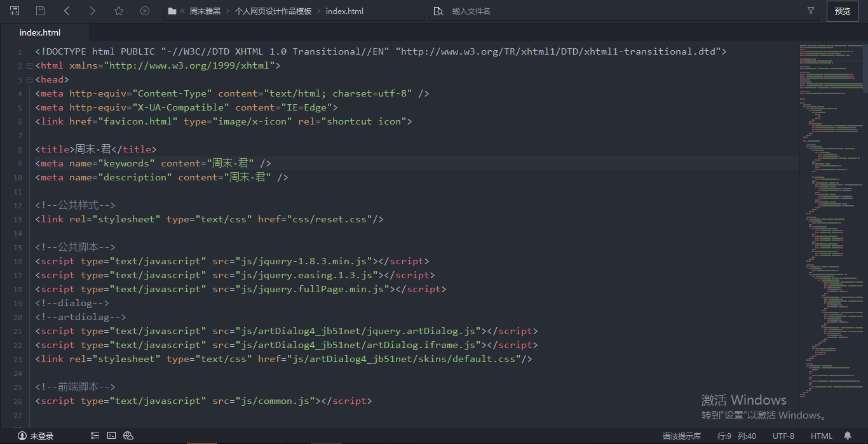Click the 行:9 列:40 position indicator
Image resolution: width=868 pixels, height=444 pixels.
tap(736, 436)
